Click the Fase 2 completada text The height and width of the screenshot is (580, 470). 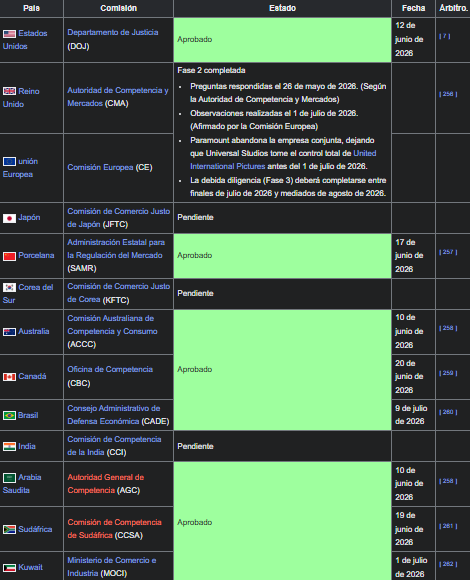coord(211,70)
